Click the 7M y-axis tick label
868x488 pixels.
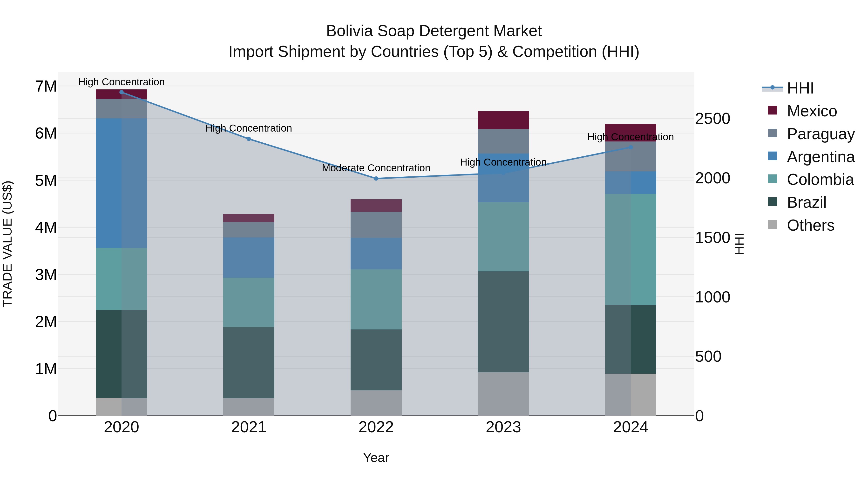click(x=46, y=87)
